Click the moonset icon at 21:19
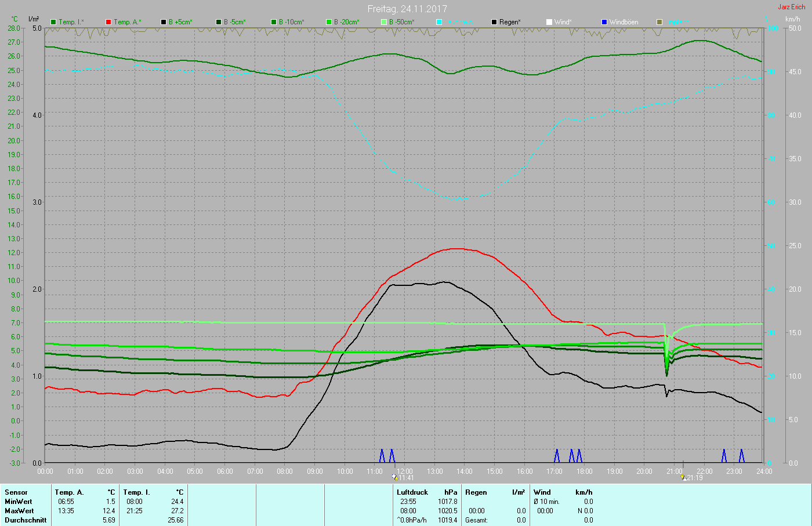 point(683,477)
